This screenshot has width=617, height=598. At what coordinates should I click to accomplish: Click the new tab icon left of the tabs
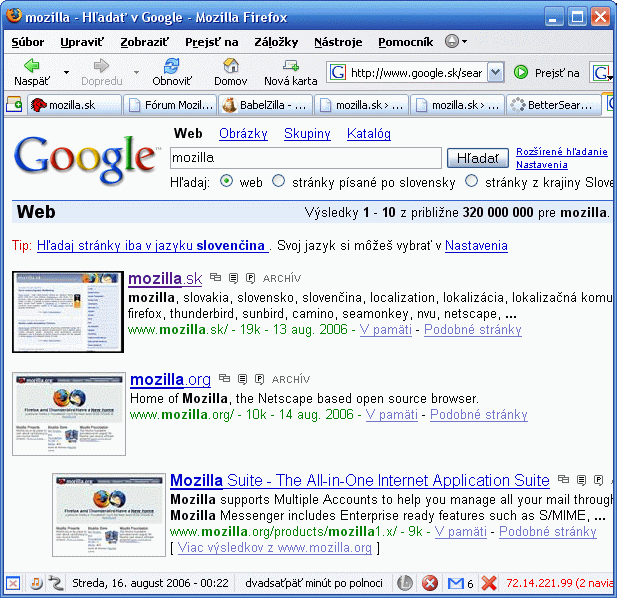(14, 105)
